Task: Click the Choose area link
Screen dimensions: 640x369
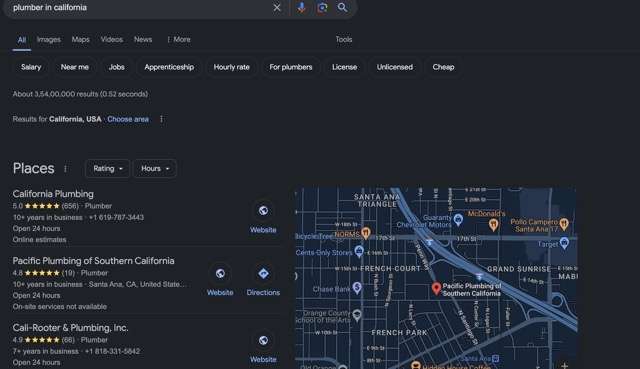Action: point(128,119)
